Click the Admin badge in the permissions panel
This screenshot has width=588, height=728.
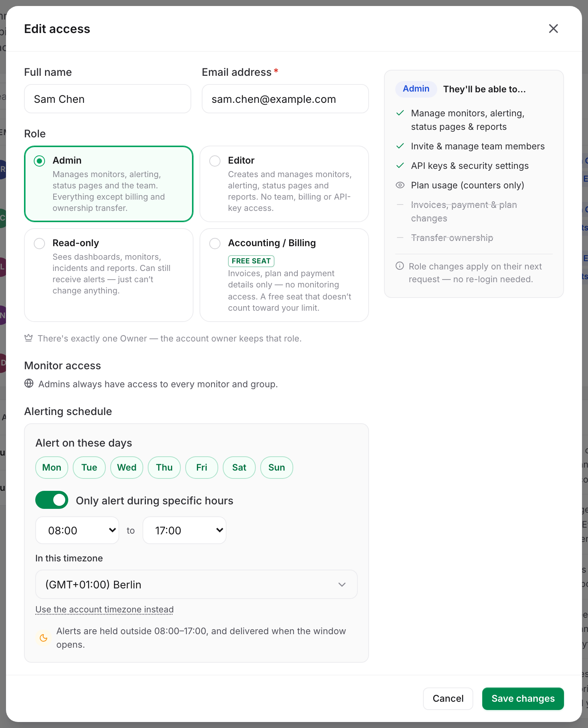(x=416, y=89)
